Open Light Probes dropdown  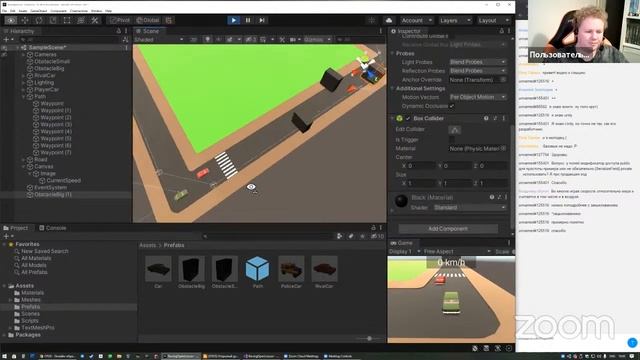pos(478,62)
